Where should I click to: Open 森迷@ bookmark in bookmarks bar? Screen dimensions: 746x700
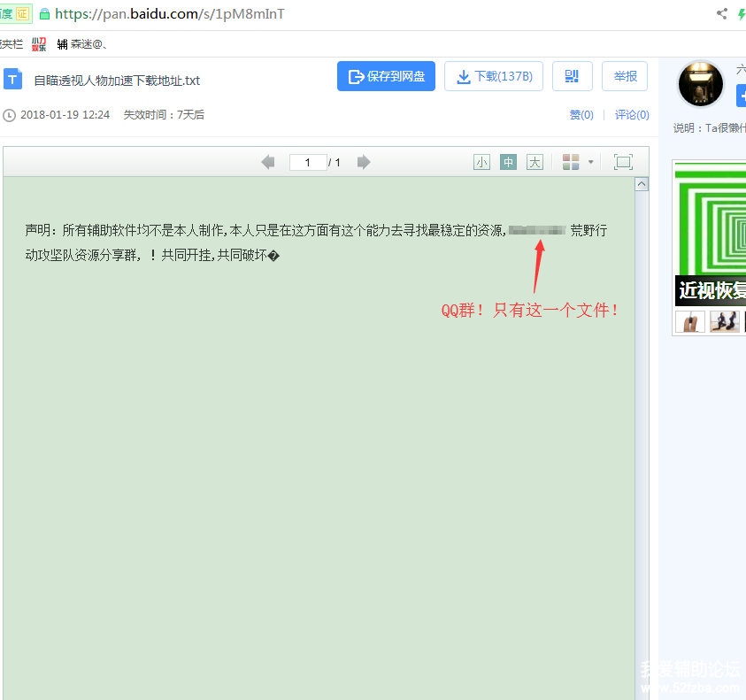(80, 44)
